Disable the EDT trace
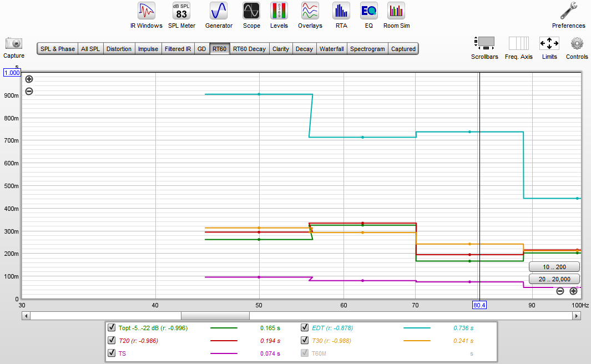The height and width of the screenshot is (364, 591). pos(304,327)
